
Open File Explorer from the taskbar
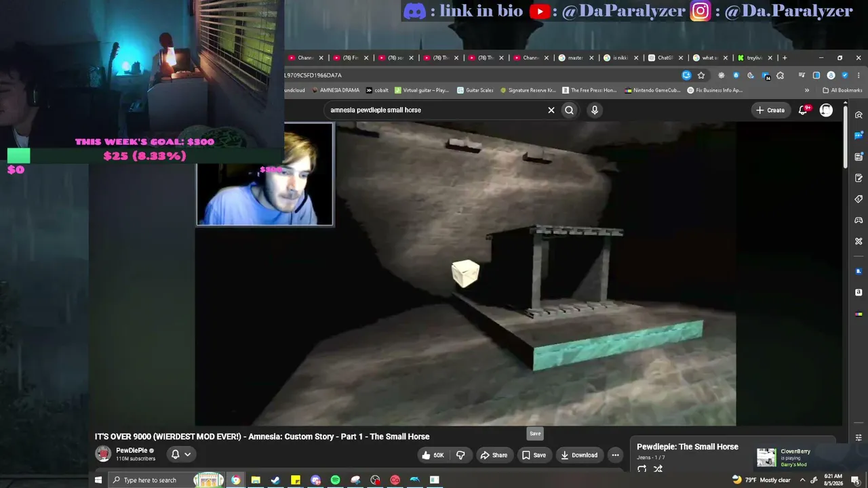(x=256, y=480)
